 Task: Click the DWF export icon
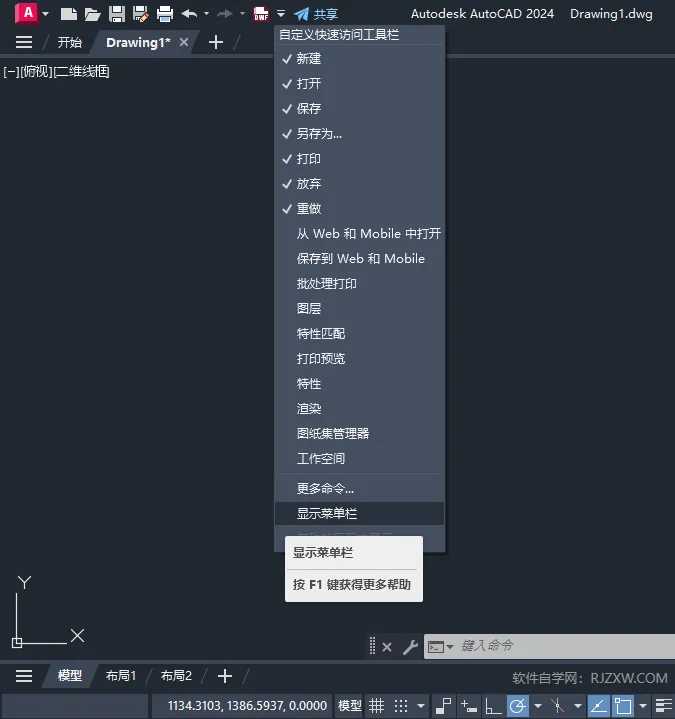(261, 14)
